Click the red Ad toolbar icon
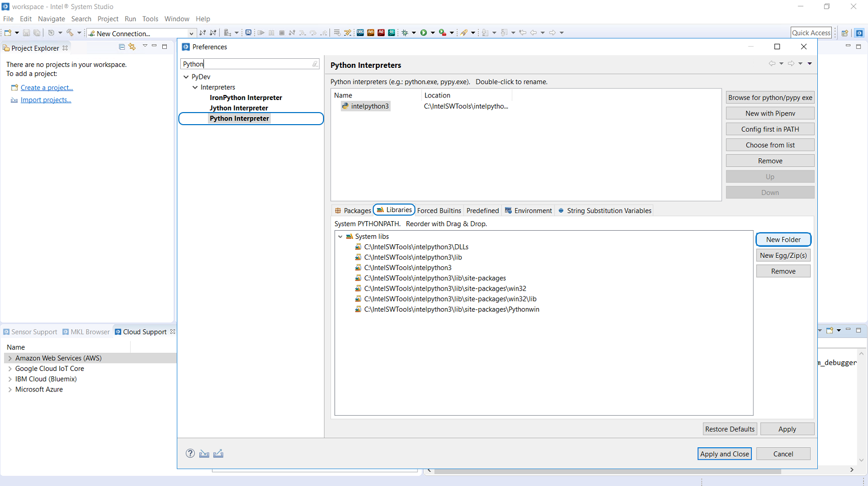The width and height of the screenshot is (868, 486). [x=381, y=33]
